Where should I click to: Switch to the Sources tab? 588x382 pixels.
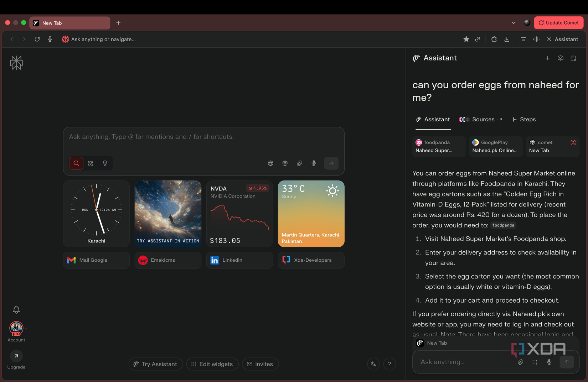(x=480, y=120)
